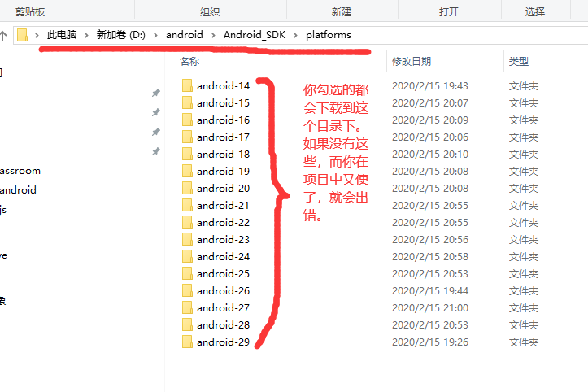The image size is (588, 392).
Task: Click the android-21 folder icon
Action: (x=187, y=205)
